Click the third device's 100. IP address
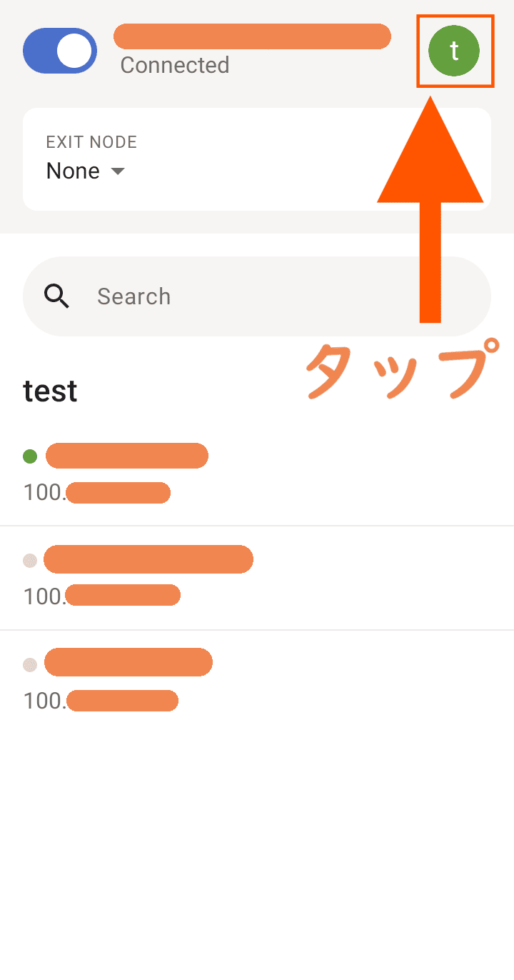Image resolution: width=514 pixels, height=980 pixels. (101, 701)
